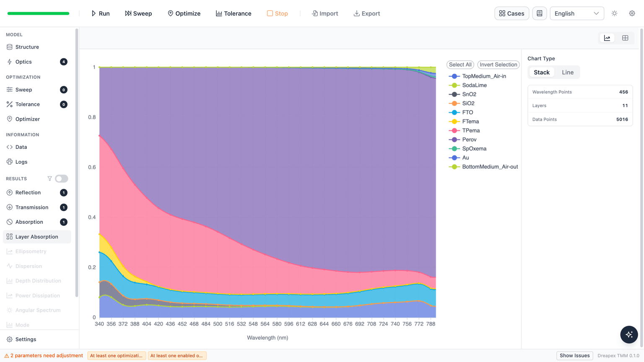Toggle light/dark theme sun icon

pos(615,13)
